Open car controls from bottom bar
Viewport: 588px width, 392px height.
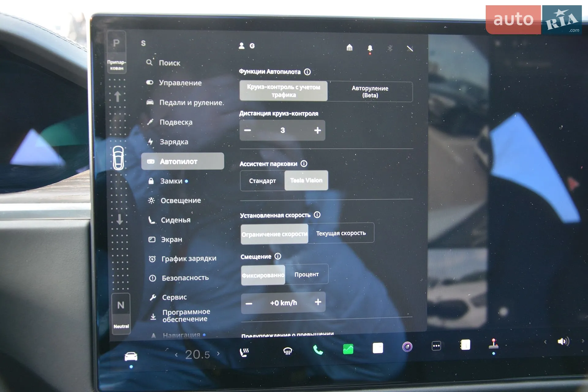[131, 356]
